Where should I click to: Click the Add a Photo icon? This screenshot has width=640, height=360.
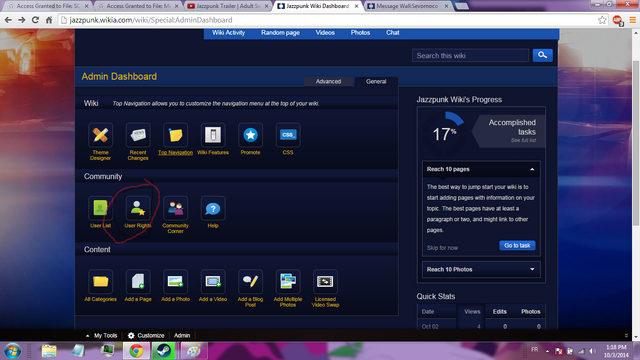tap(176, 282)
